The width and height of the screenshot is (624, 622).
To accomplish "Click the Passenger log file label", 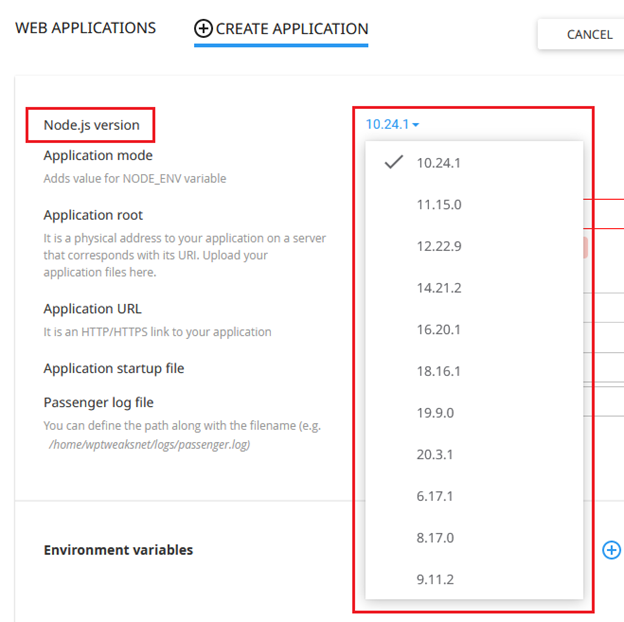I will click(x=98, y=402).
